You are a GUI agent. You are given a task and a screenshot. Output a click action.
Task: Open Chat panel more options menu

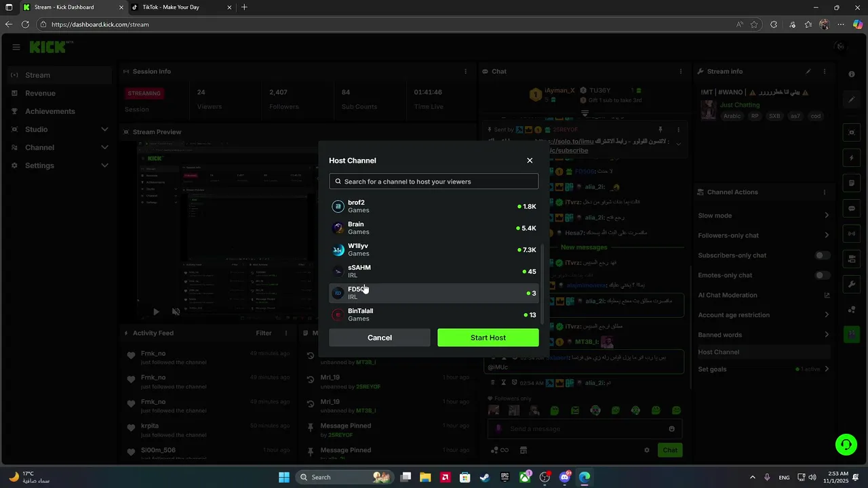(681, 71)
